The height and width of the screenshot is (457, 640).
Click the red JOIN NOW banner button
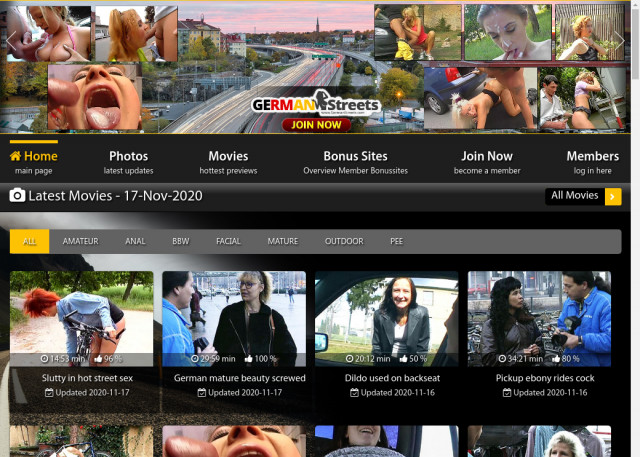pos(316,124)
